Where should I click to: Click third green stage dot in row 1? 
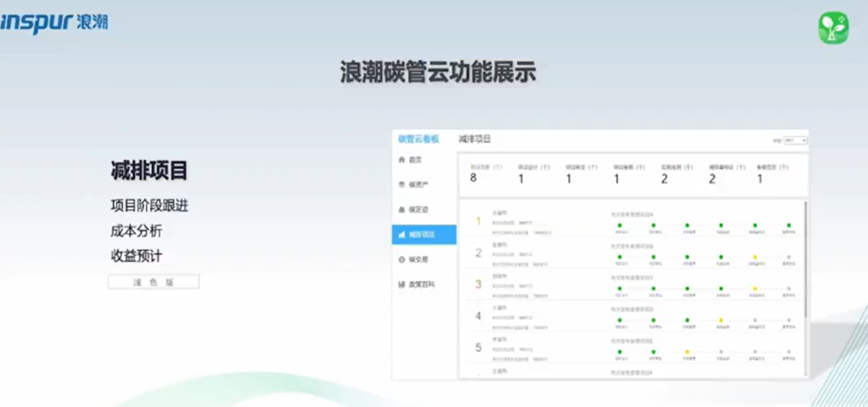point(687,225)
